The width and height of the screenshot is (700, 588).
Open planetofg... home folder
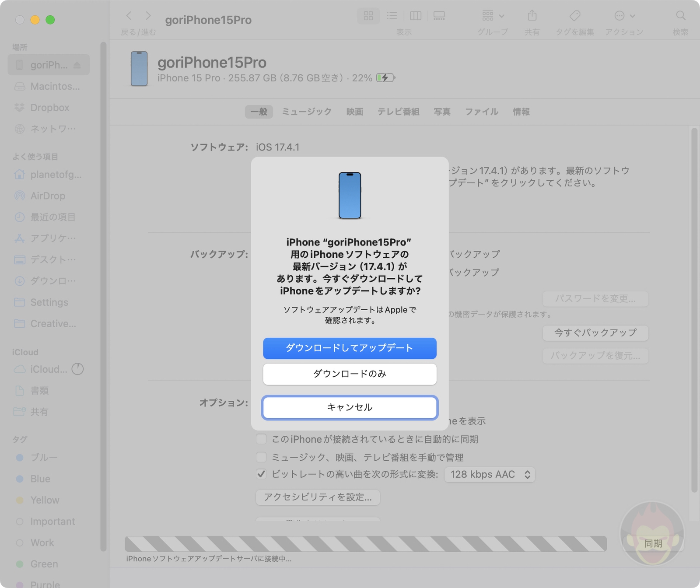click(49, 175)
